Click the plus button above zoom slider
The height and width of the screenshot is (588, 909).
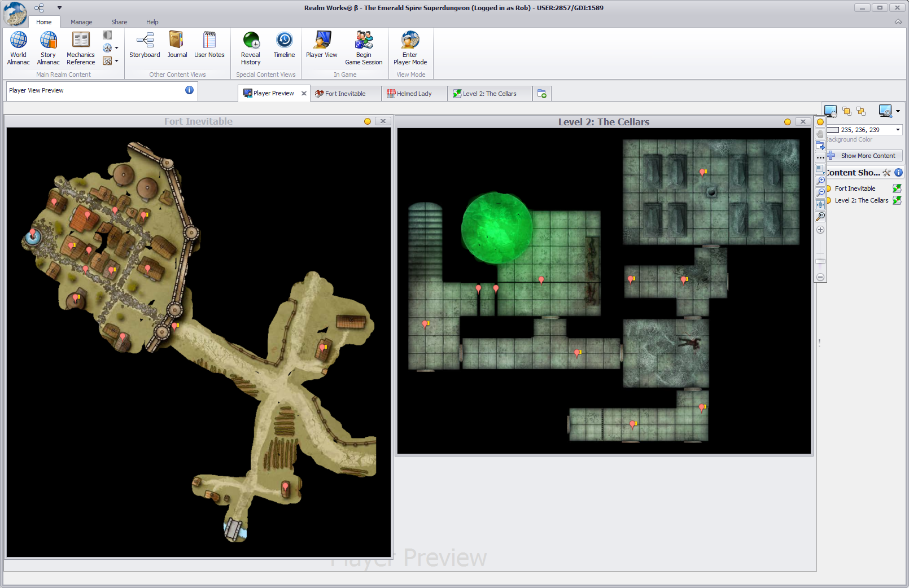point(820,230)
